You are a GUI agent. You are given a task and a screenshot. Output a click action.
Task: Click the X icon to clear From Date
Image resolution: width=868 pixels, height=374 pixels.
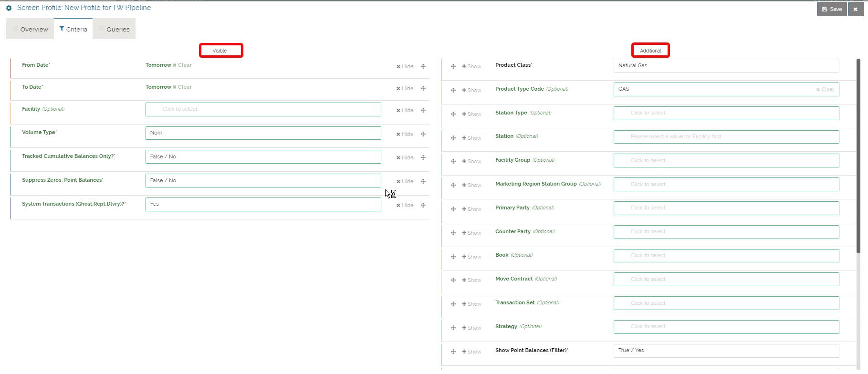tap(175, 65)
